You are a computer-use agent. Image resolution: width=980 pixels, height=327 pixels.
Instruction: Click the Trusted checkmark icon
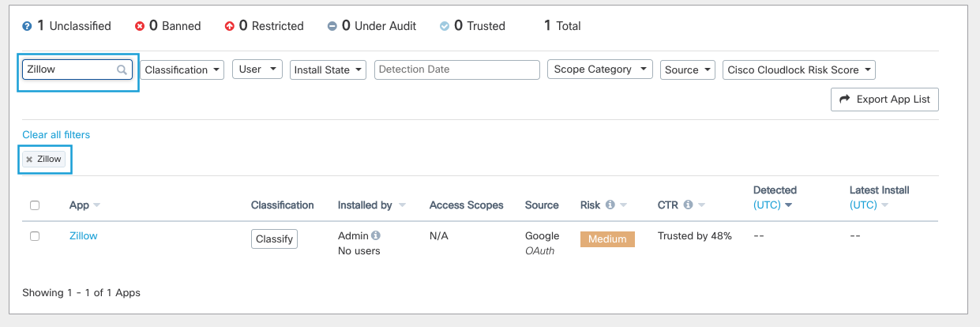pos(445,26)
